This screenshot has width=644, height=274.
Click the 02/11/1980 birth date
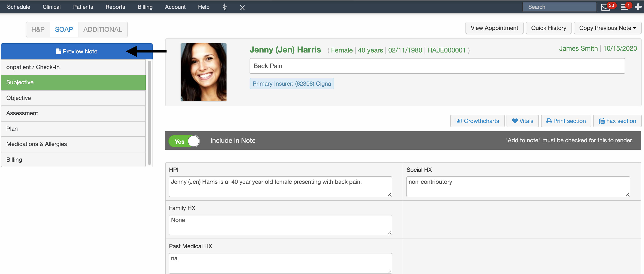[405, 50]
